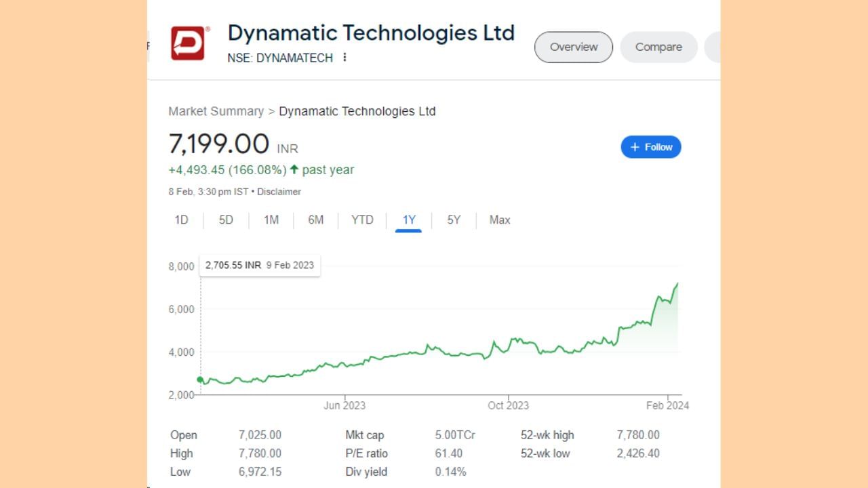Screen dimensions: 868x488
Task: Click the +4,493.45 (166.08%) change text
Action: point(227,170)
